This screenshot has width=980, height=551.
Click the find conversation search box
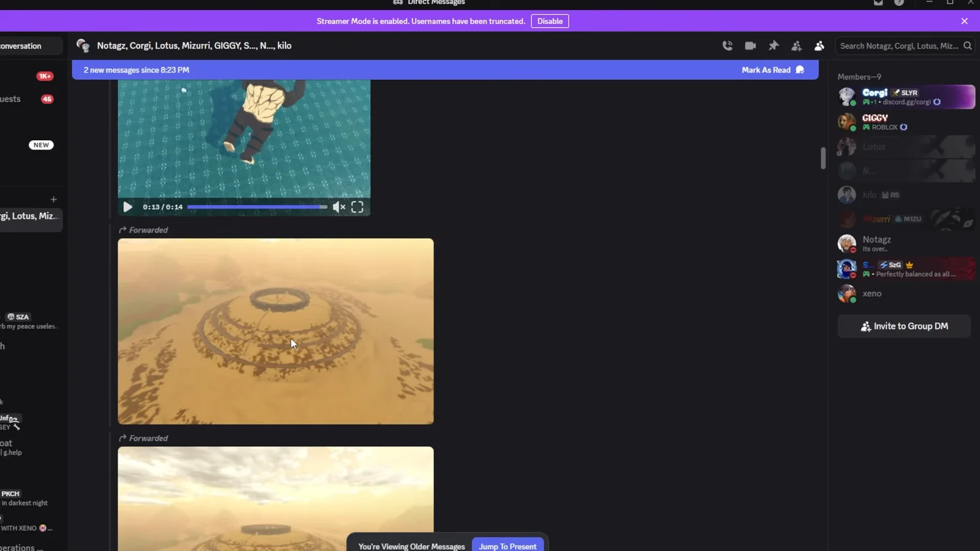click(31, 46)
